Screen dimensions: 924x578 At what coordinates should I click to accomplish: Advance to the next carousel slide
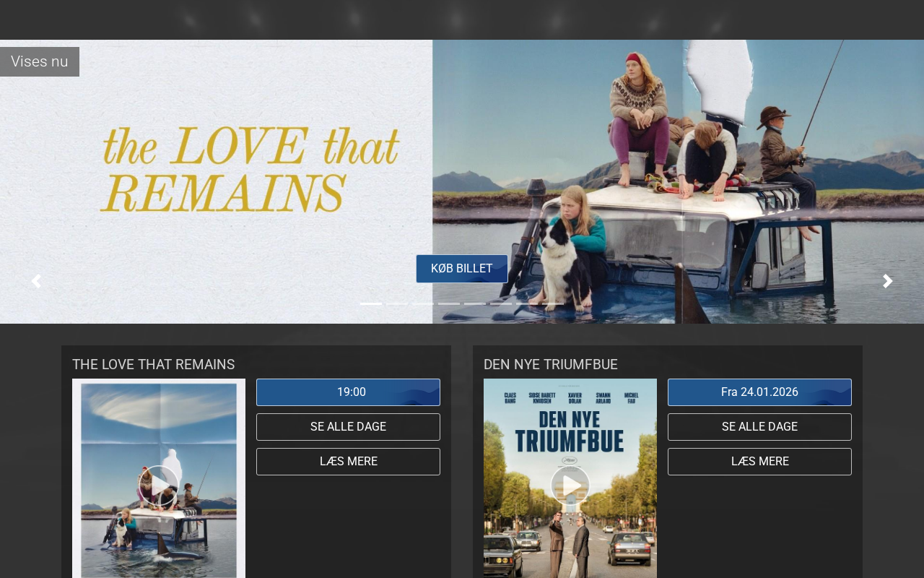(888, 281)
